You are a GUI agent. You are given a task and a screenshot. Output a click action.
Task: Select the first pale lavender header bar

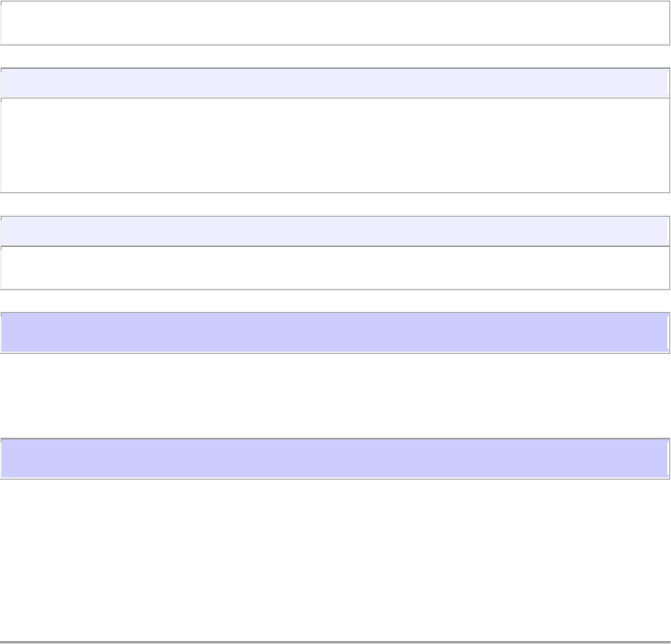point(334,83)
